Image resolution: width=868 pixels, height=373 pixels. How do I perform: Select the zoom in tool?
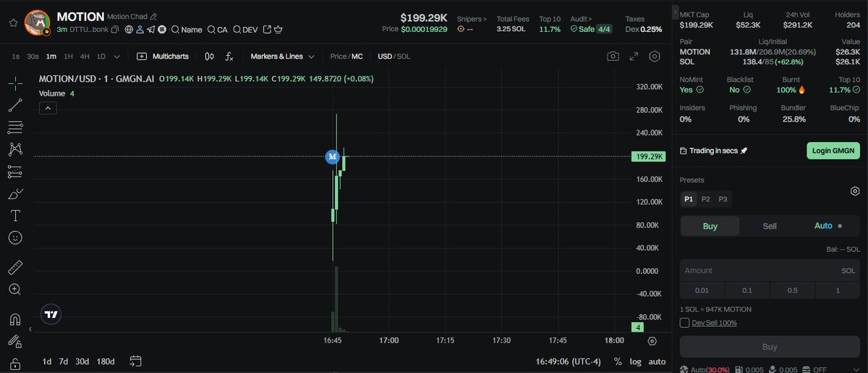15,289
